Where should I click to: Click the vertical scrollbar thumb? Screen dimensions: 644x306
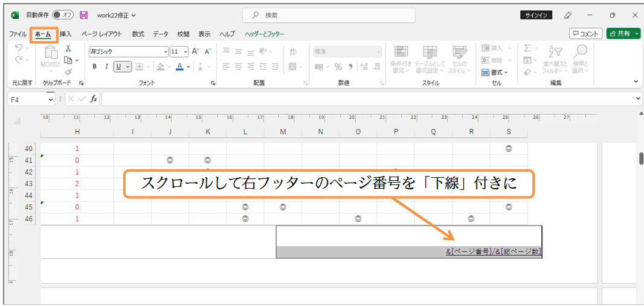pyautogui.click(x=641, y=158)
